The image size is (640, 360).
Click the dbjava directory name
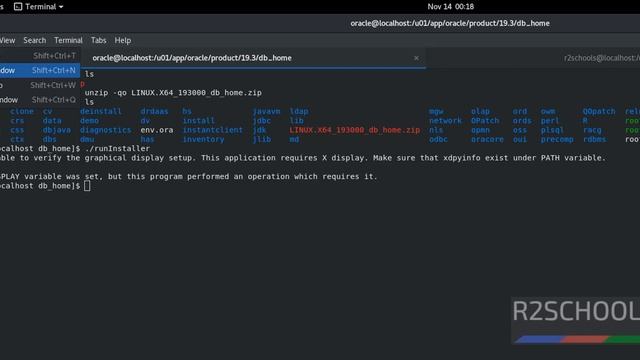pyautogui.click(x=56, y=130)
